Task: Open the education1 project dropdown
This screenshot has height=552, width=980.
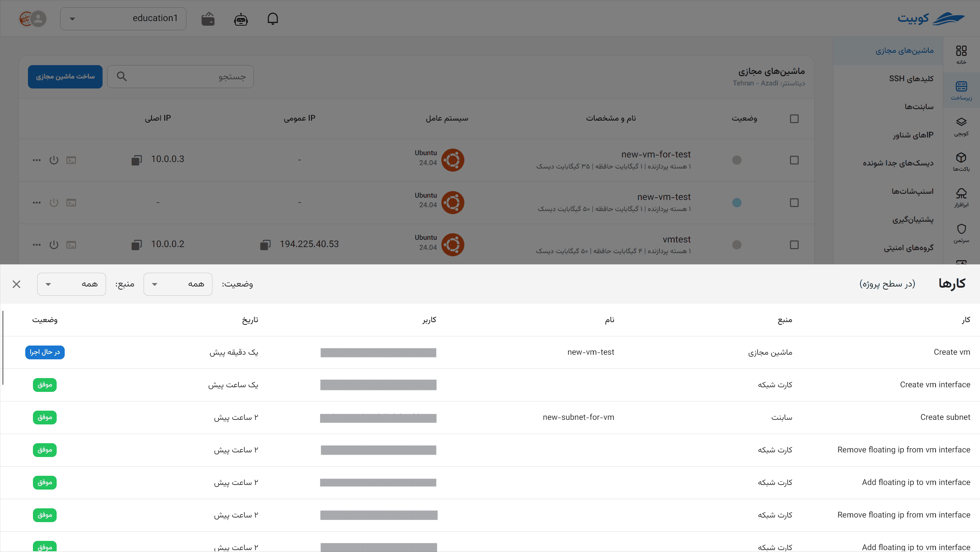Action: (123, 18)
